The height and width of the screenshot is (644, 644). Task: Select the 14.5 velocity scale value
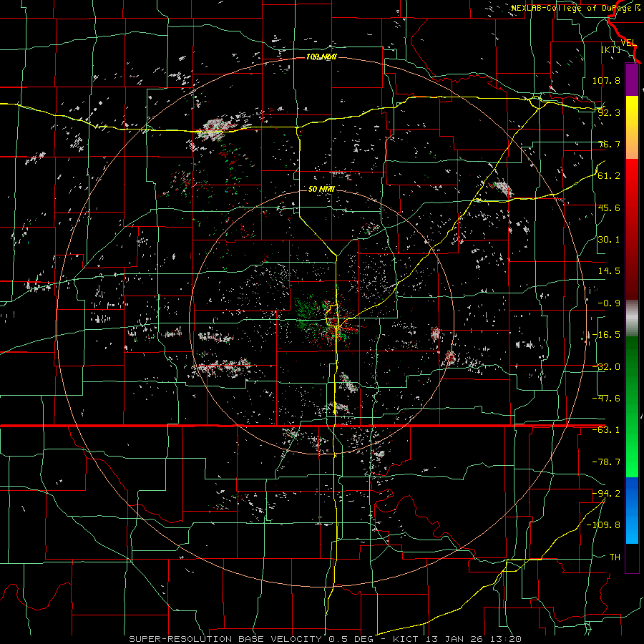(x=609, y=270)
